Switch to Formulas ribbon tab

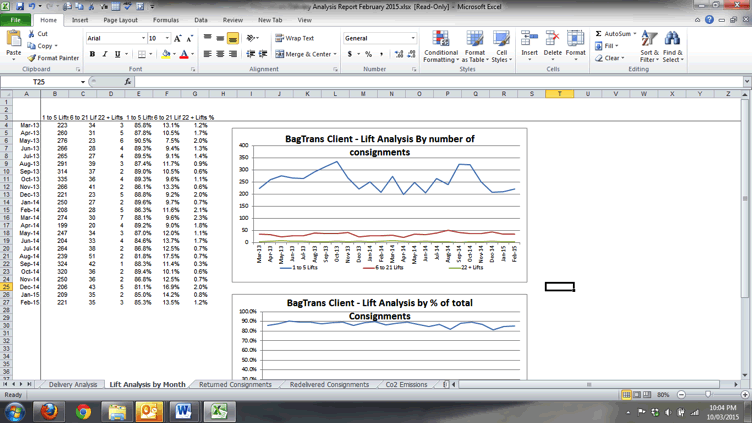pos(166,20)
